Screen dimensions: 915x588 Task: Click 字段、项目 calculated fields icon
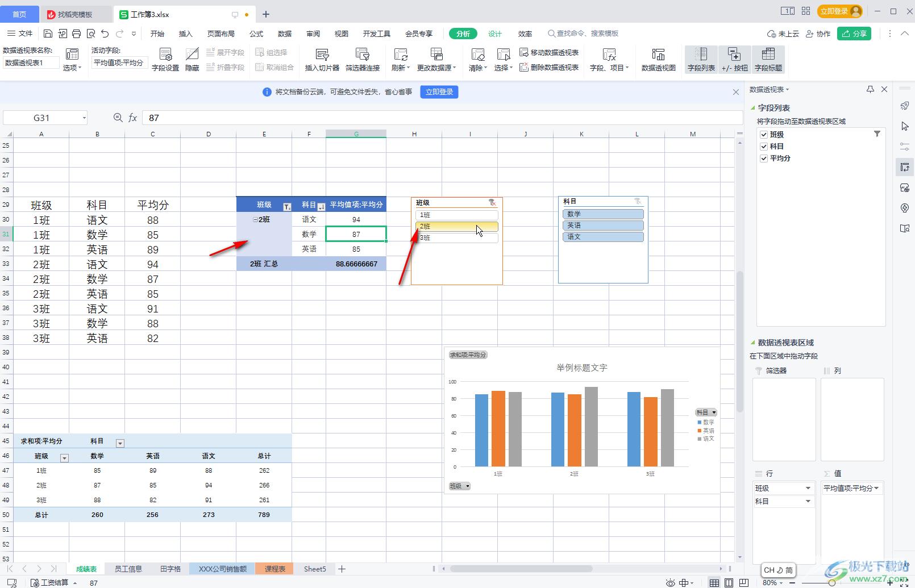pyautogui.click(x=609, y=60)
